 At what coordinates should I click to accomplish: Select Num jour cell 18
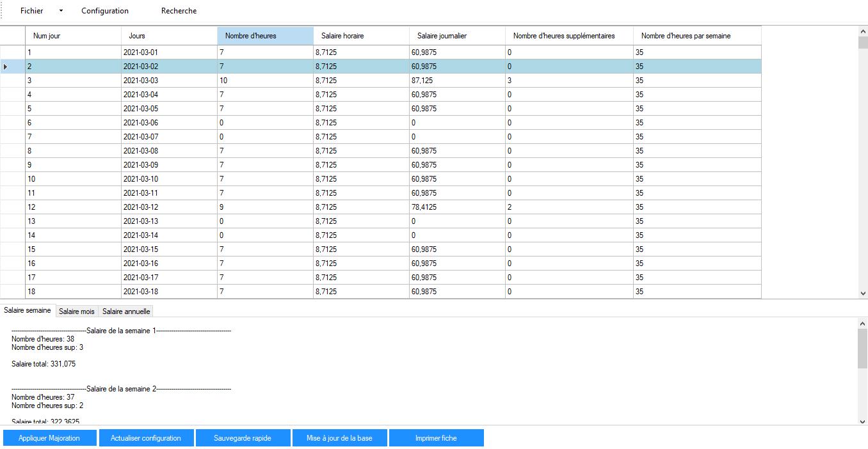(73, 292)
